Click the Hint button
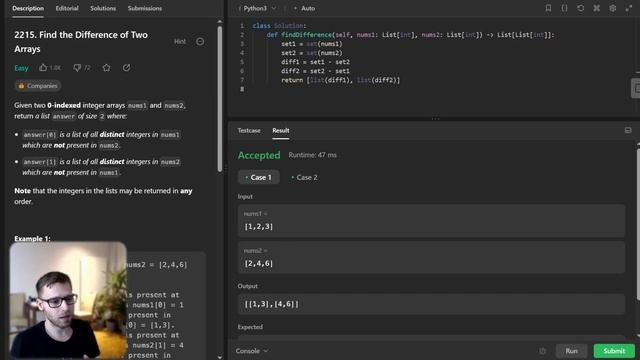This screenshot has height=360, width=640. [x=180, y=42]
